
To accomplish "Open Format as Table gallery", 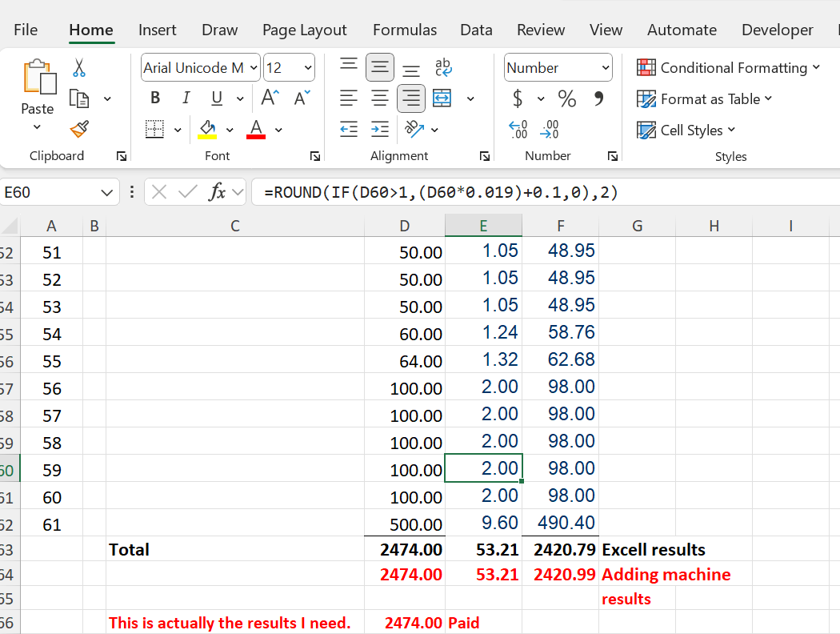I will click(x=705, y=98).
